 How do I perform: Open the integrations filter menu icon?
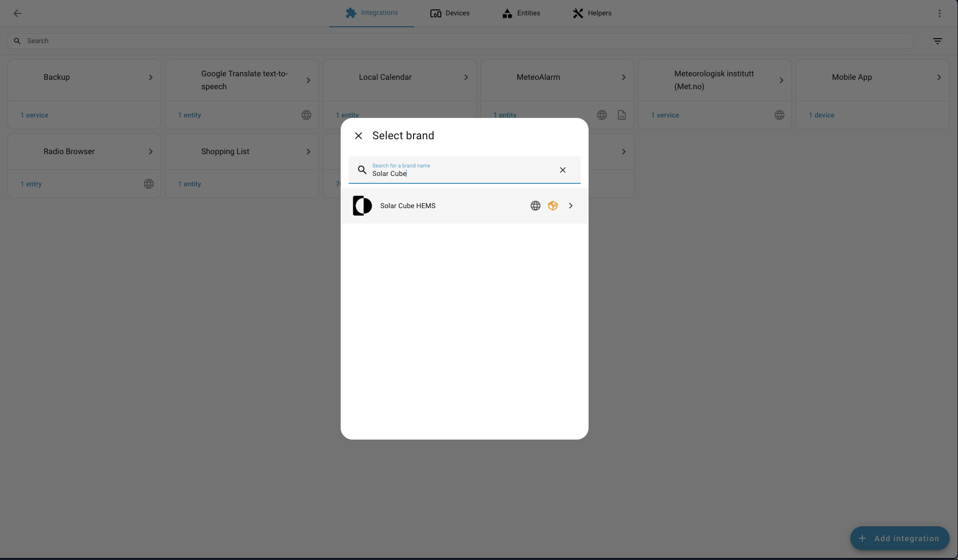[x=937, y=41]
